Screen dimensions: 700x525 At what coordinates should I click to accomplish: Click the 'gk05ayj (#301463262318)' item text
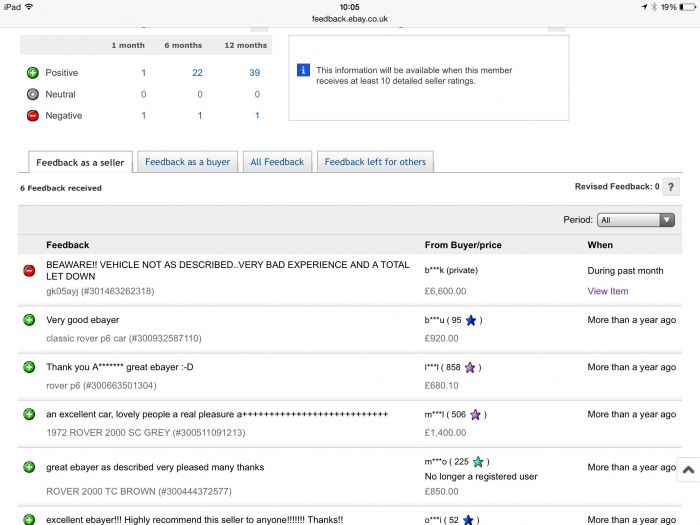point(100,291)
